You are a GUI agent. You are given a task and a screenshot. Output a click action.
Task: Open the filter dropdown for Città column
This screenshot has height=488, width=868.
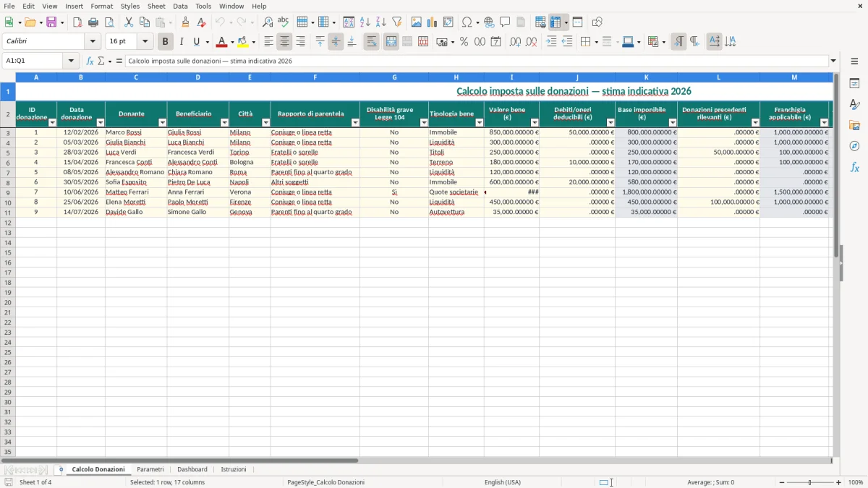[265, 123]
